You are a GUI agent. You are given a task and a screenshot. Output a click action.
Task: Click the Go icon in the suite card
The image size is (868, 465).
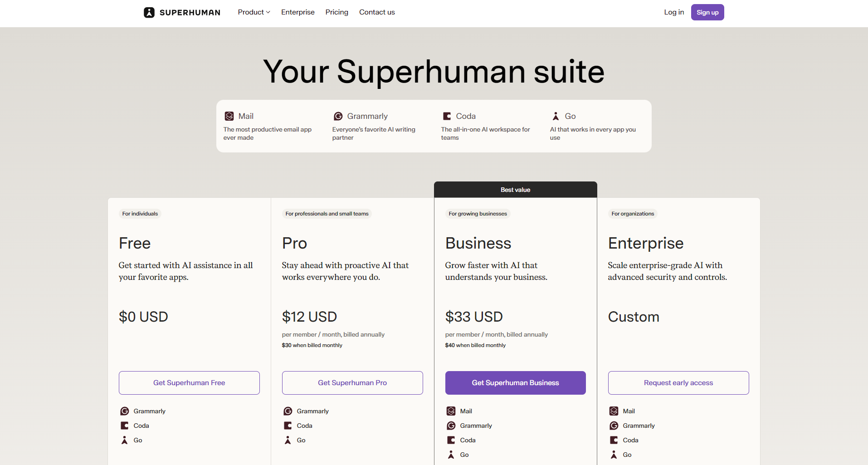556,116
